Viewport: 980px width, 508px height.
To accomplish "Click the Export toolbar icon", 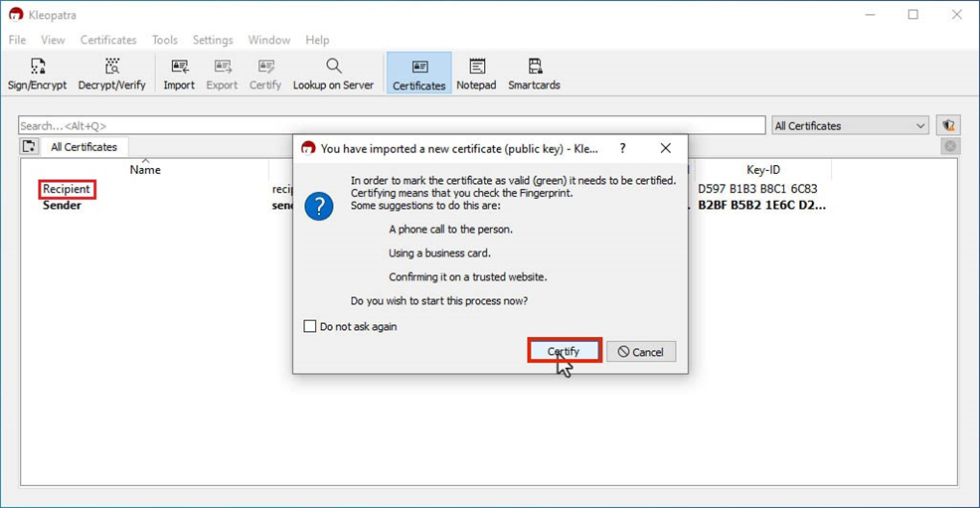I will pos(222,74).
